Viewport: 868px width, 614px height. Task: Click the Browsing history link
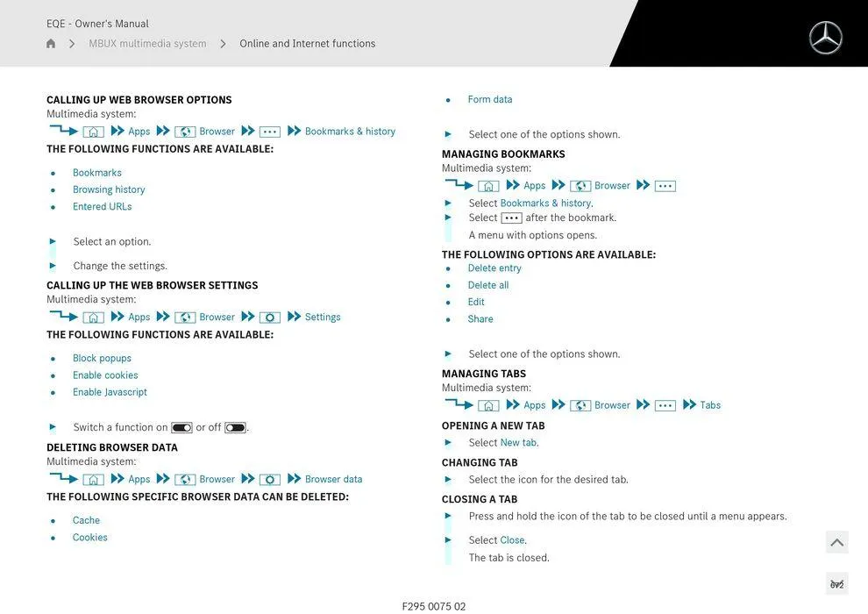(x=109, y=189)
